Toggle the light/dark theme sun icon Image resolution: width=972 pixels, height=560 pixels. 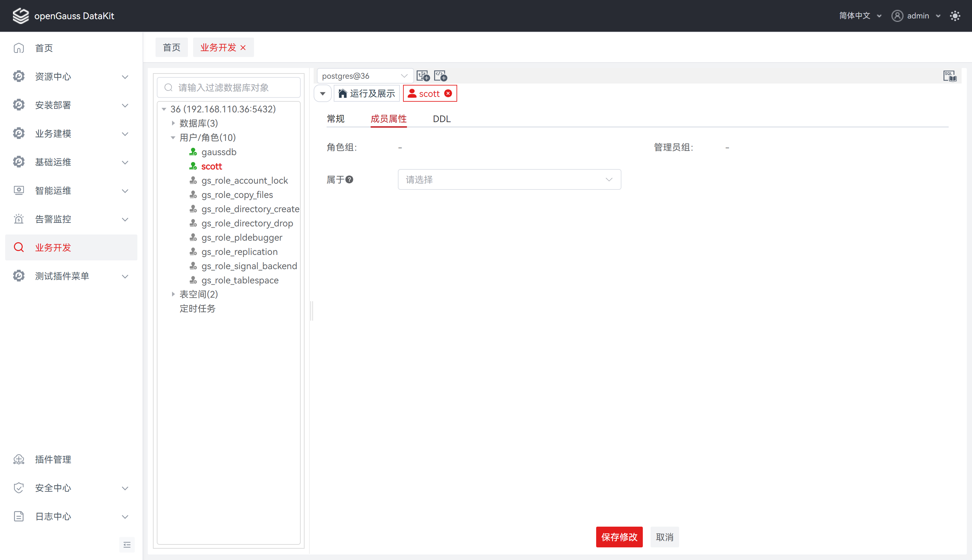pyautogui.click(x=955, y=16)
